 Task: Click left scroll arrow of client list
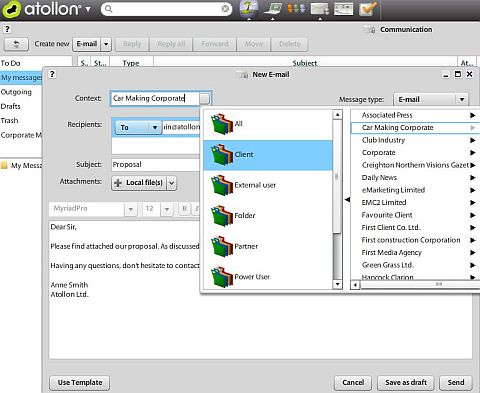coord(355,285)
